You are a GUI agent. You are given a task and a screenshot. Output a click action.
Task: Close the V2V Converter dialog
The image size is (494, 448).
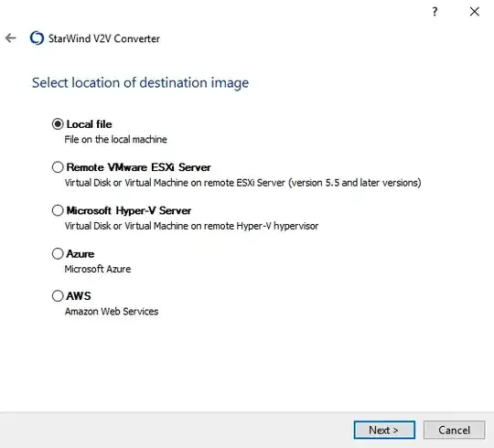coord(475,12)
